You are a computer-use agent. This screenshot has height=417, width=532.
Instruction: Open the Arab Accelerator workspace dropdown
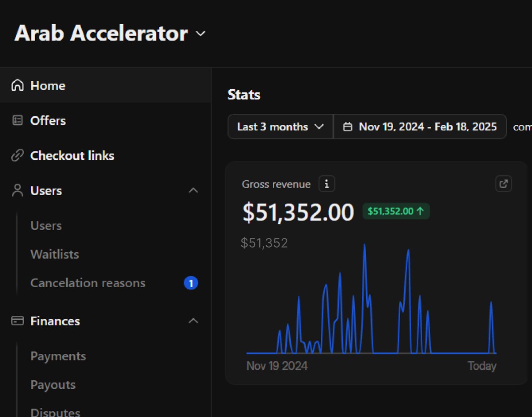pos(201,34)
